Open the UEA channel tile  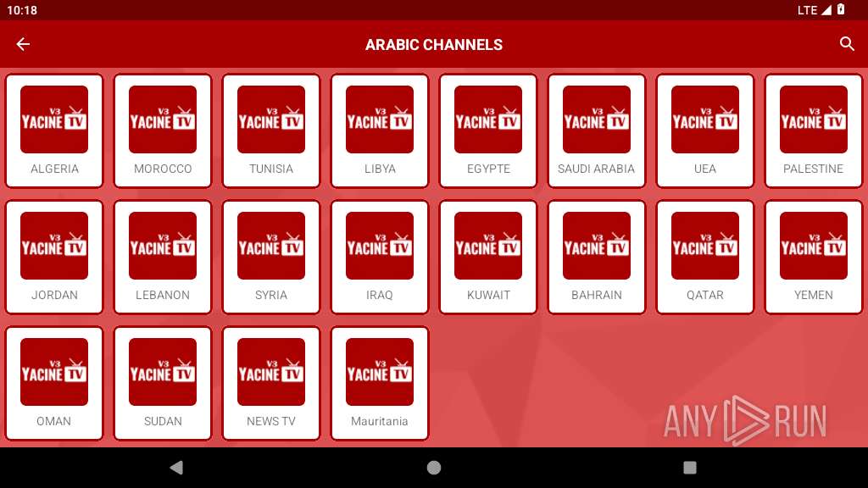point(705,130)
